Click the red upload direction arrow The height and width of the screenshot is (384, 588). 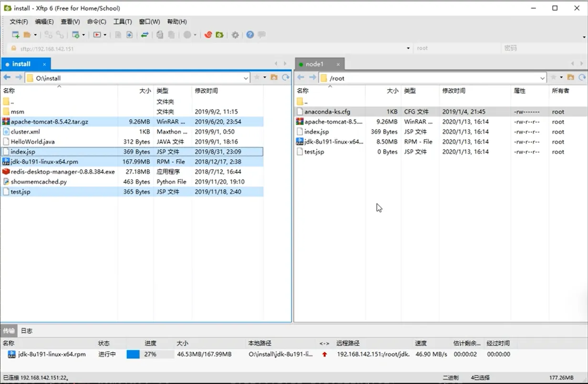click(325, 354)
